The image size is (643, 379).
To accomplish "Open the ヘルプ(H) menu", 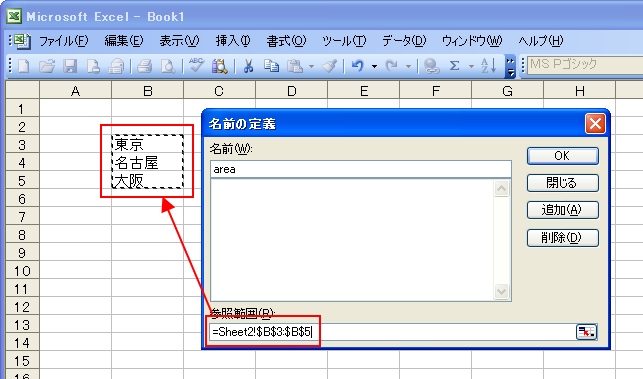I will (x=541, y=41).
